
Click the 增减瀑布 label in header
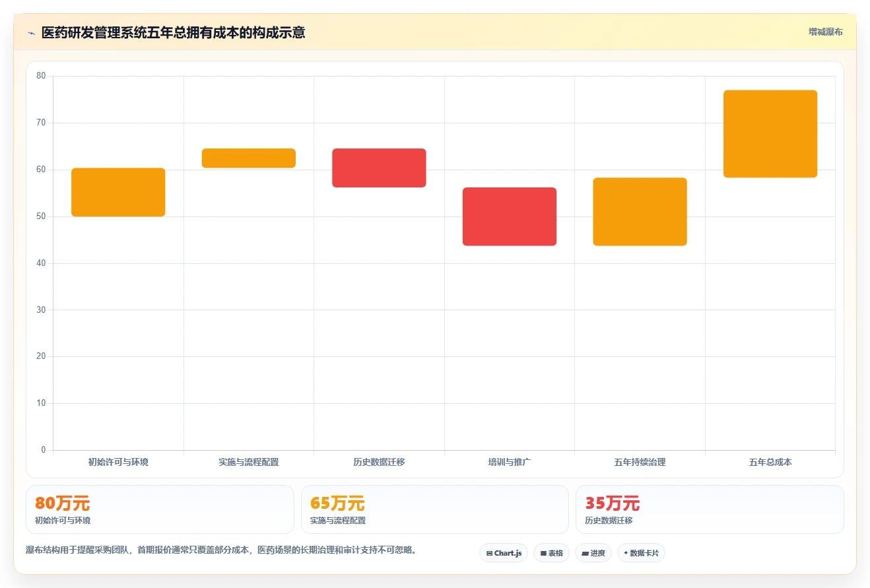click(x=825, y=32)
